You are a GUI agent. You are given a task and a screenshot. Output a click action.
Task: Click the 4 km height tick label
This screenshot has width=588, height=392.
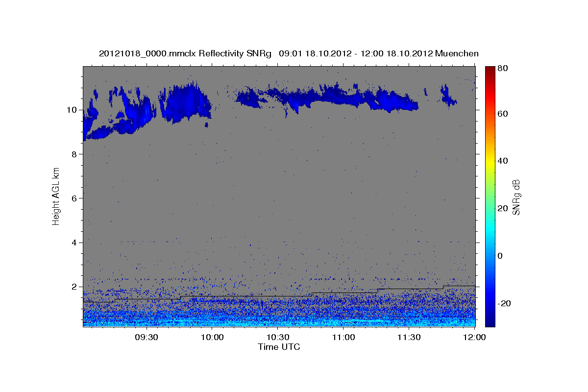click(x=74, y=243)
